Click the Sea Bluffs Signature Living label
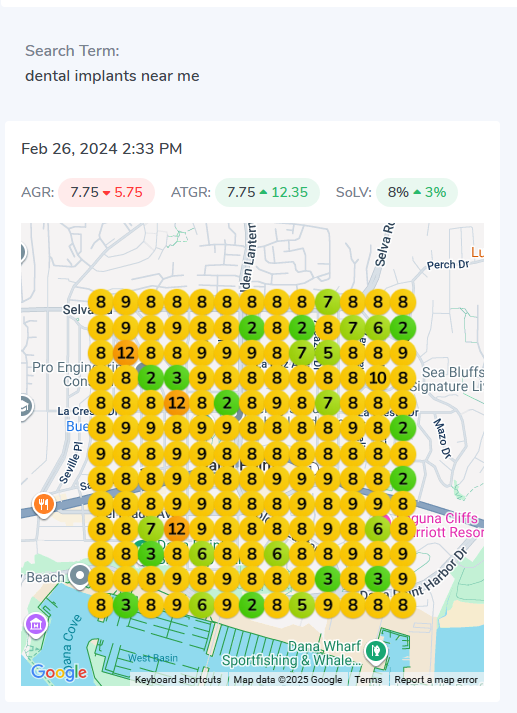517x713 pixels. (447, 379)
